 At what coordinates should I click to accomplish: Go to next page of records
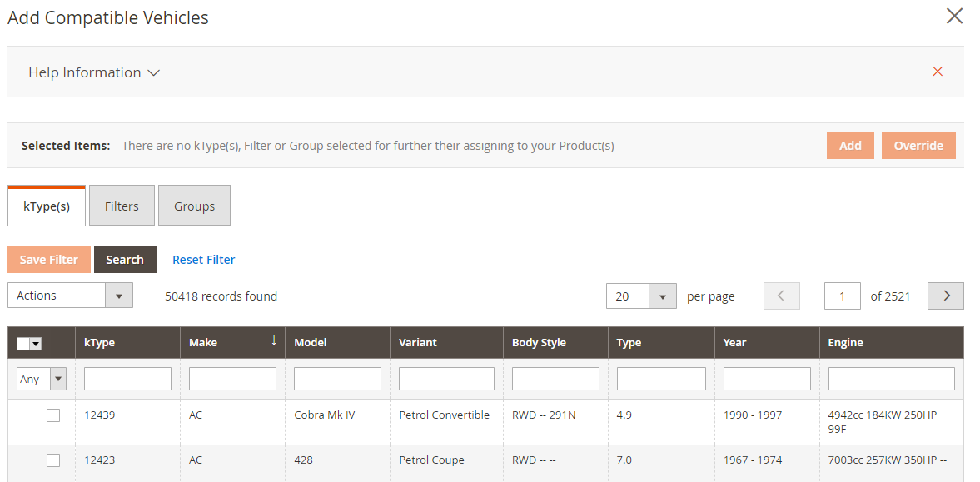click(945, 296)
